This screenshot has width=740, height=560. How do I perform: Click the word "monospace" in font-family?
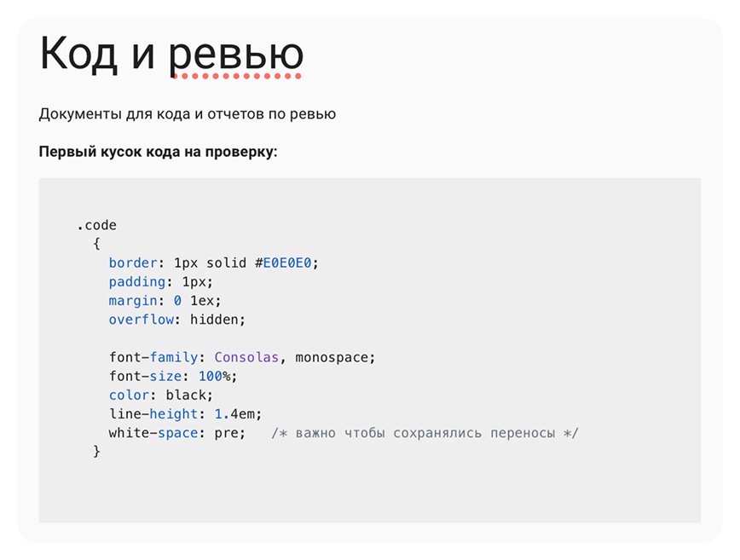[x=332, y=357]
